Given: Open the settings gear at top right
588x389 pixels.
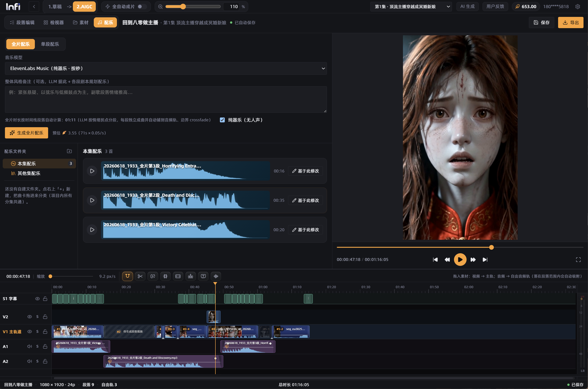Looking at the screenshot, I should (x=578, y=7).
